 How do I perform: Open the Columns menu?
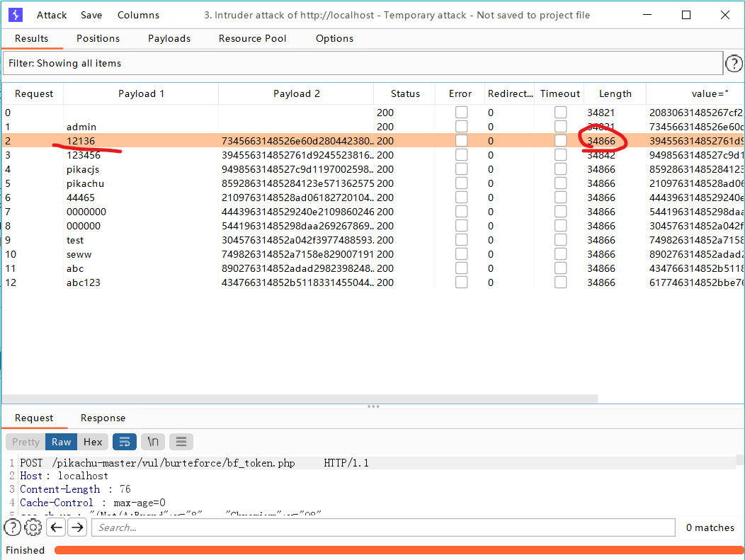(138, 15)
